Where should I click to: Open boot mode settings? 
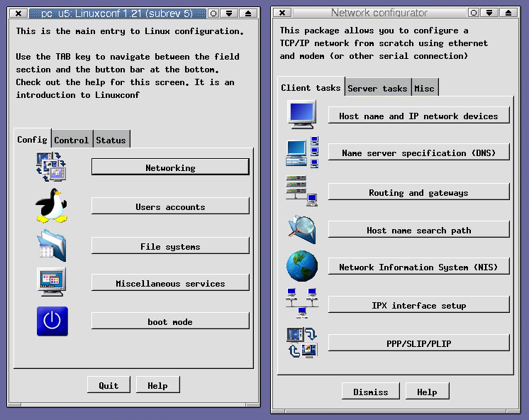click(x=170, y=321)
